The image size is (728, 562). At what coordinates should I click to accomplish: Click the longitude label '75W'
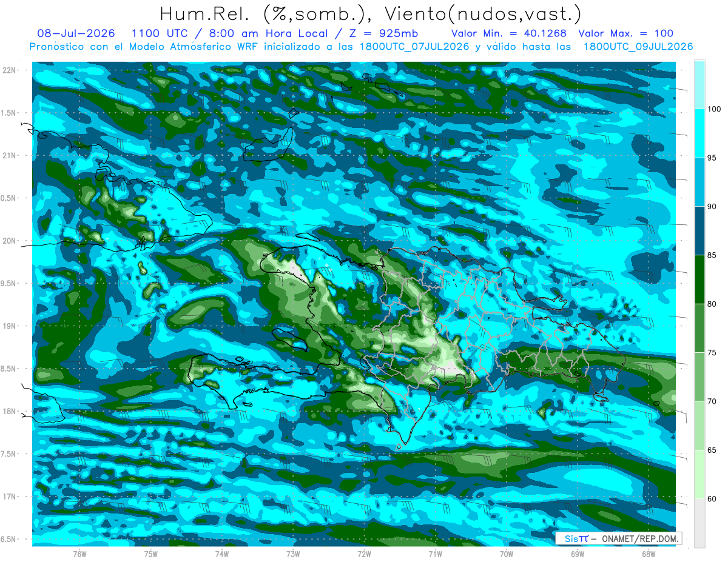pyautogui.click(x=151, y=554)
